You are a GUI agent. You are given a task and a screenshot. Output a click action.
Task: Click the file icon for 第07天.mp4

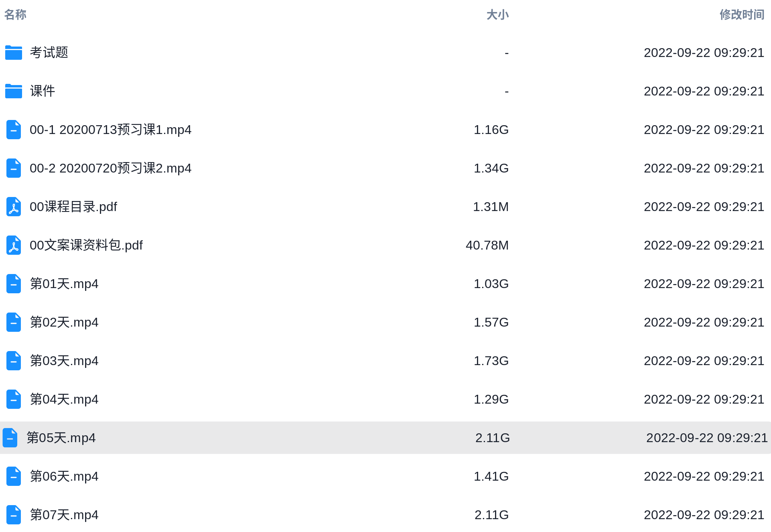[14, 515]
